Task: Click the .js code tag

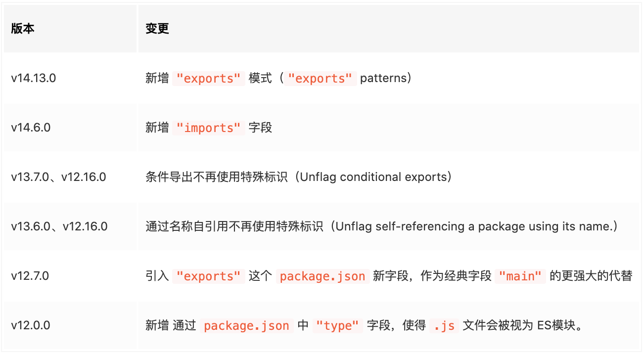Action: [x=444, y=326]
